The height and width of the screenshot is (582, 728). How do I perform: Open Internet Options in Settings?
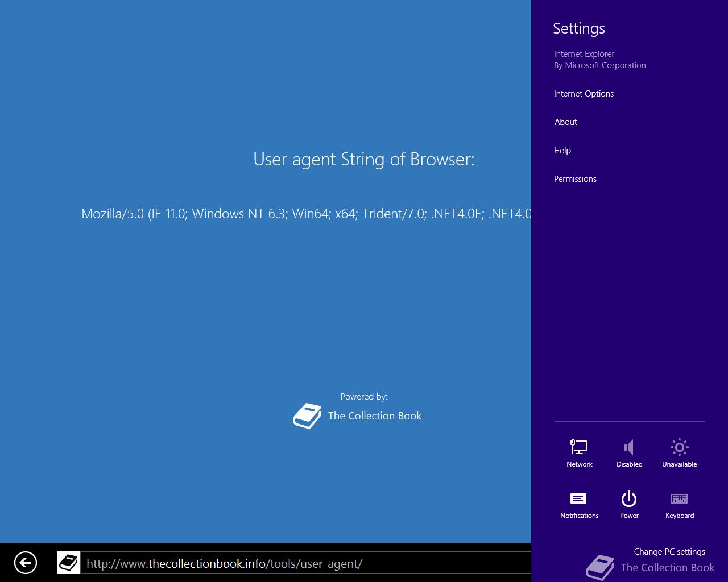[x=584, y=94]
